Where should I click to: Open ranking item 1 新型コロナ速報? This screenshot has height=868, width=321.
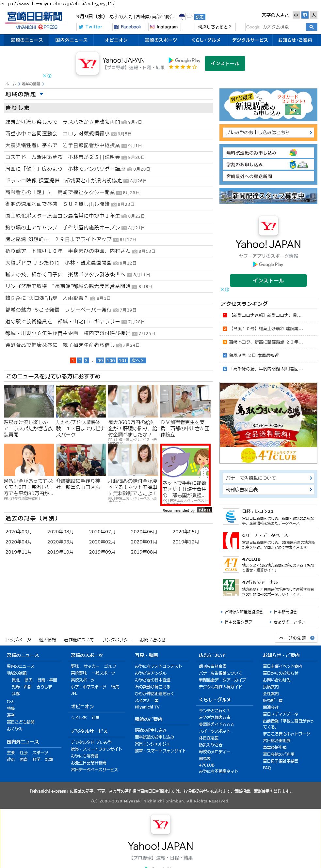click(265, 315)
